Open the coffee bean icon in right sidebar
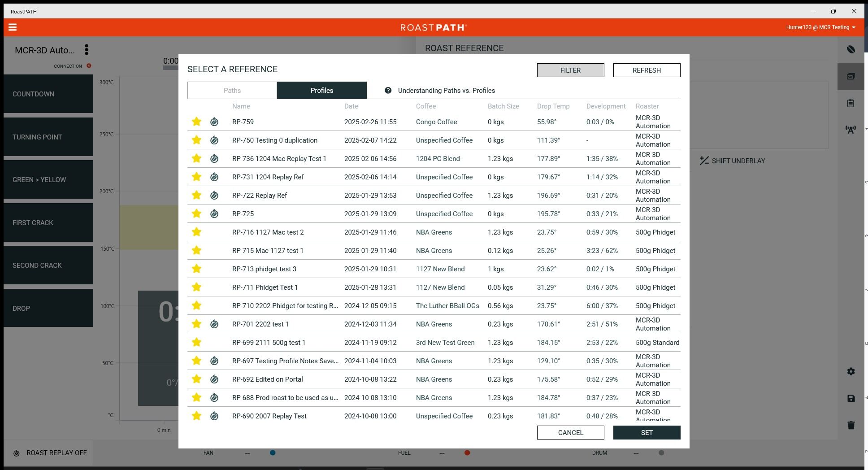The width and height of the screenshot is (868, 470). 851,49
